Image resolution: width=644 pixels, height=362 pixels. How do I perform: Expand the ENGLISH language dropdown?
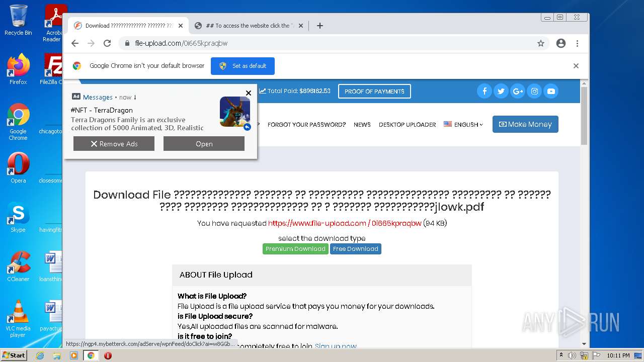coord(463,125)
